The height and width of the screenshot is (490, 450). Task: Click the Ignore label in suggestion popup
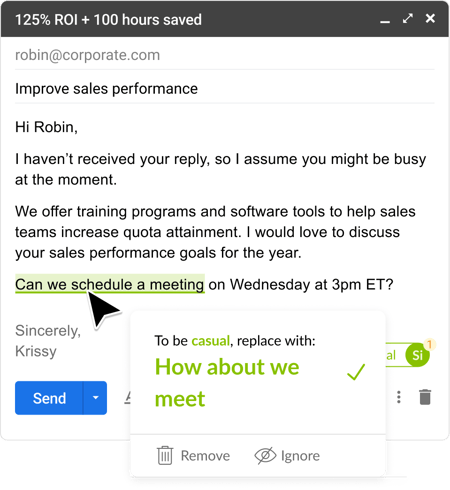pos(300,456)
